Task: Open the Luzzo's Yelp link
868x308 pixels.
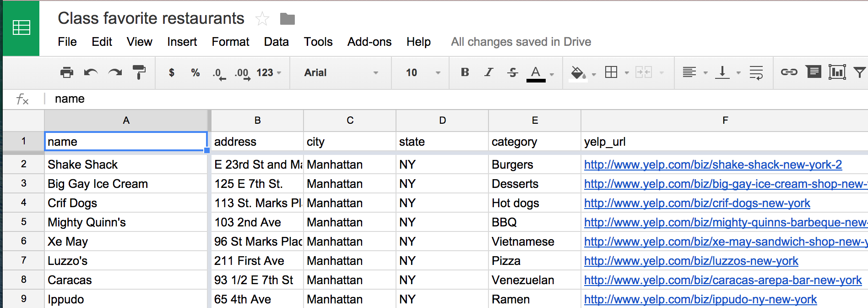Action: click(691, 261)
